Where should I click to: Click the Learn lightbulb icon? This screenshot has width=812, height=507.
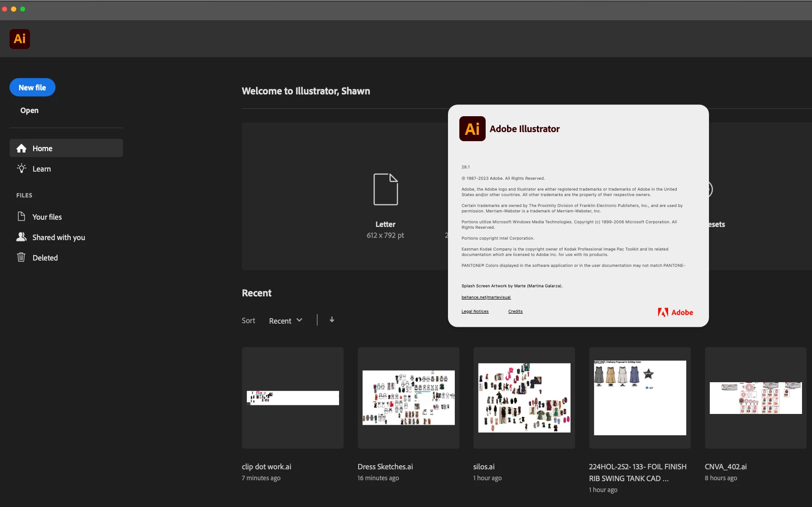[x=21, y=168]
